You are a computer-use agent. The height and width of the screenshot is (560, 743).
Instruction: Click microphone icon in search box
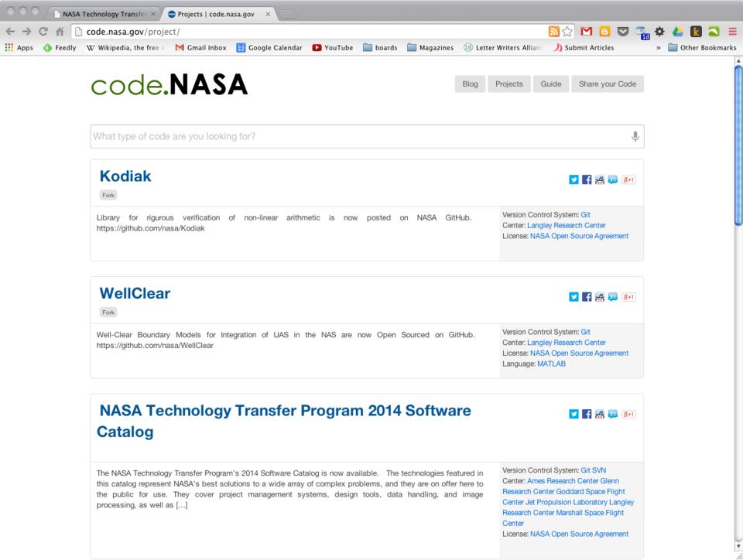[x=635, y=137]
